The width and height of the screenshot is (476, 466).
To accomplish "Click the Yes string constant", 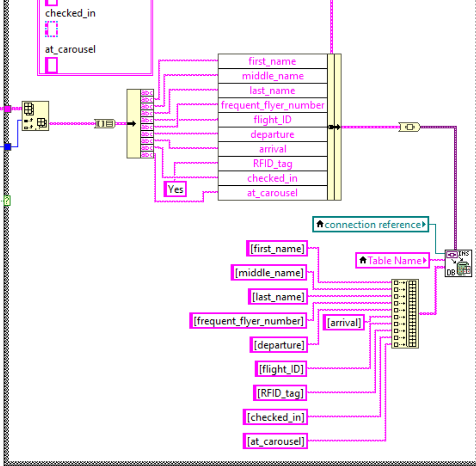I will [175, 189].
